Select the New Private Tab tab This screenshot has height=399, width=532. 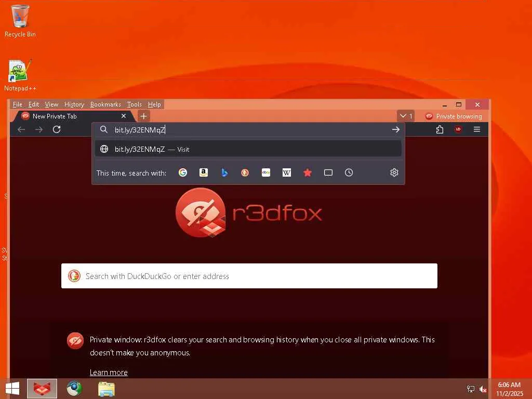(74, 116)
